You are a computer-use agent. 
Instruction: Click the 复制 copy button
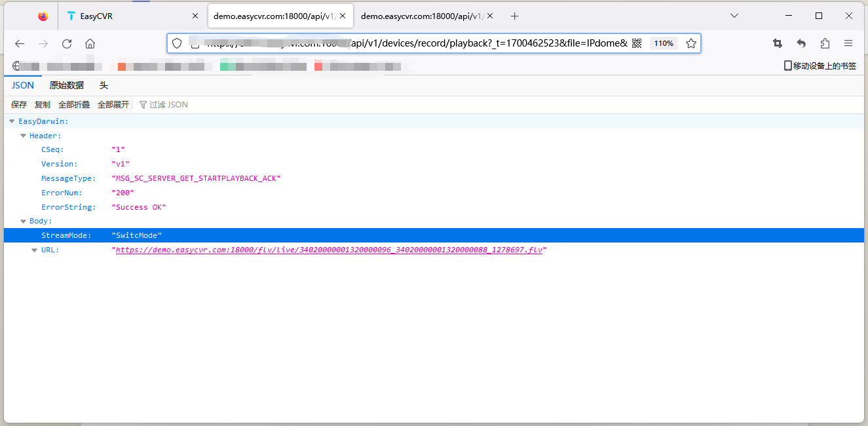pos(43,104)
